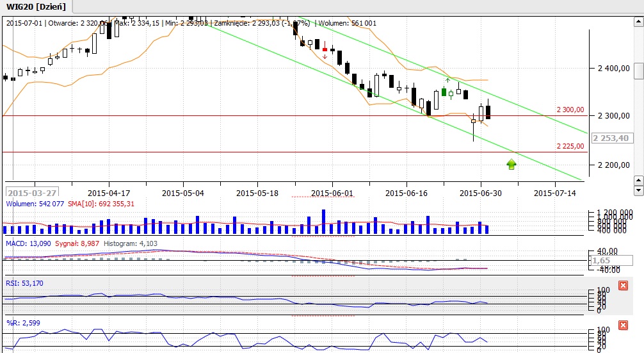644x353 pixels.
Task: Click the %R: 2,599 indicator label
Action: coord(23,323)
